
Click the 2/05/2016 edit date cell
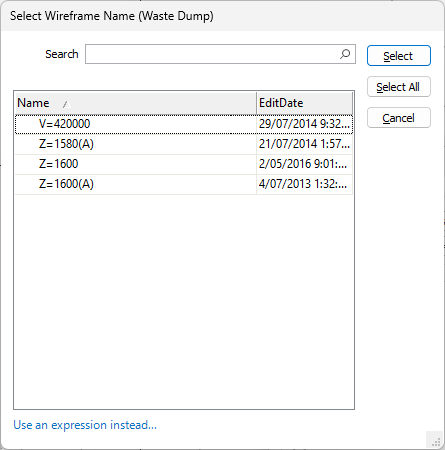click(304, 164)
